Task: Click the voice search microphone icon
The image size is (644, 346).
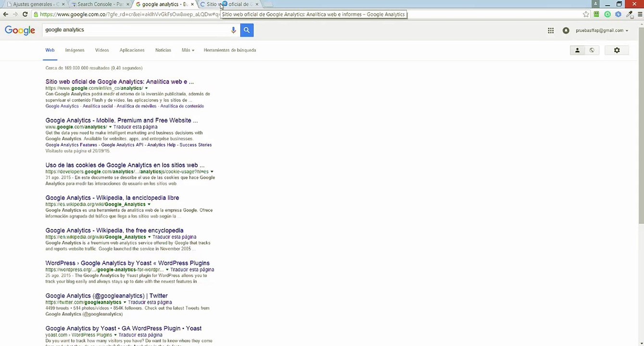Action: coord(233,30)
